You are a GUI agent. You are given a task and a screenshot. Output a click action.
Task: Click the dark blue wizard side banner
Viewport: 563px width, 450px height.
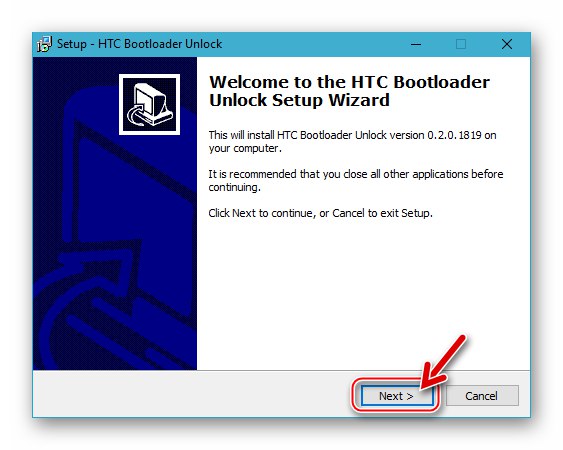point(115,213)
